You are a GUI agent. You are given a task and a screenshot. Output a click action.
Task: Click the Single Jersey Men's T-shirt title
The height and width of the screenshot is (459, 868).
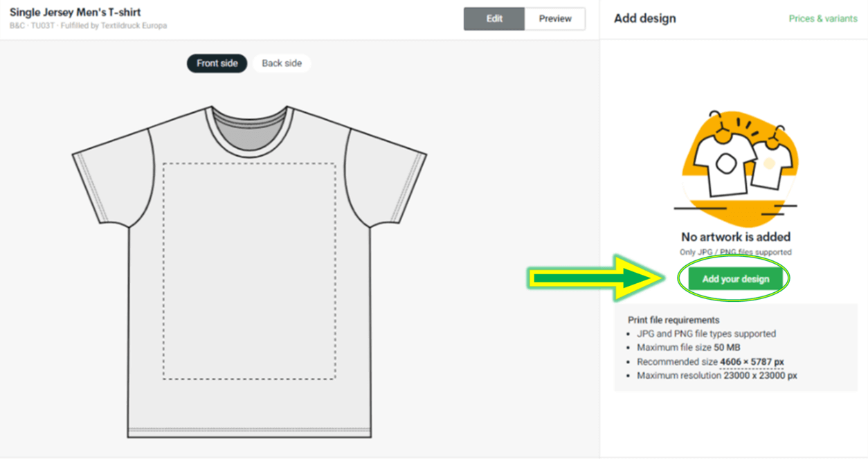(x=75, y=12)
